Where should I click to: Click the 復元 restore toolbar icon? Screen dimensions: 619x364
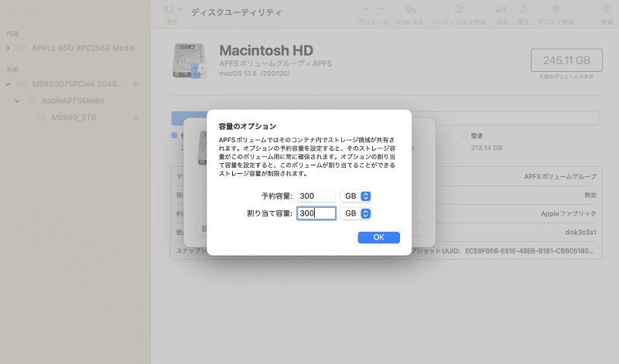[x=523, y=9]
